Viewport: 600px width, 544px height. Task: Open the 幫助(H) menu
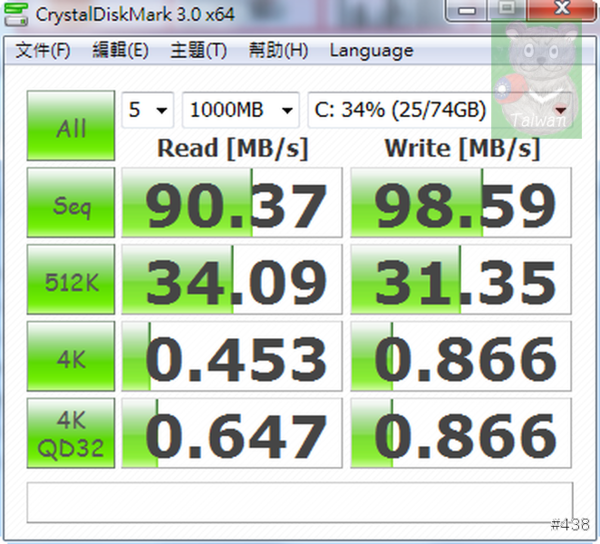278,50
